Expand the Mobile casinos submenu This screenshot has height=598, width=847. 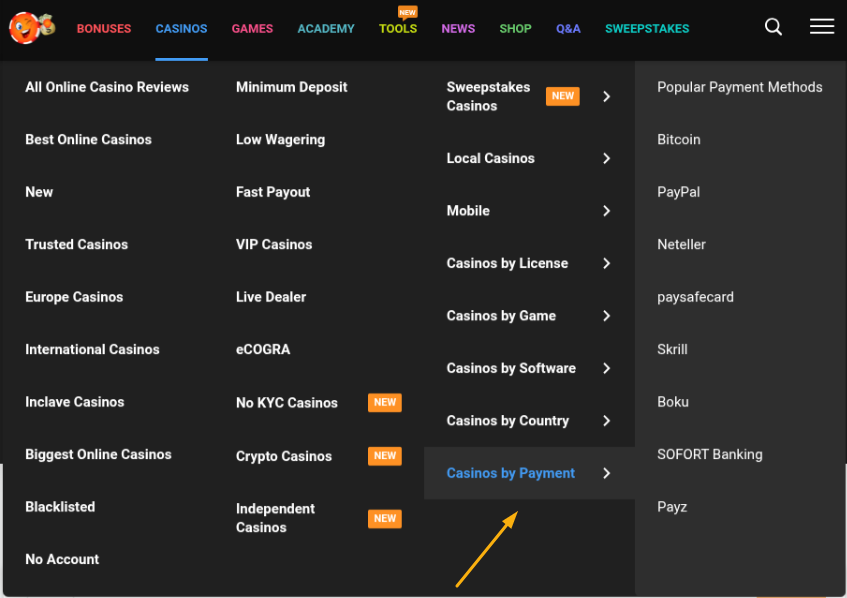[468, 211]
